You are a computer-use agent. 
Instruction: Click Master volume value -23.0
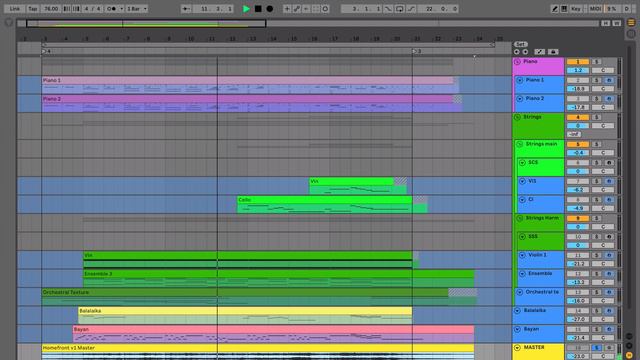578,356
